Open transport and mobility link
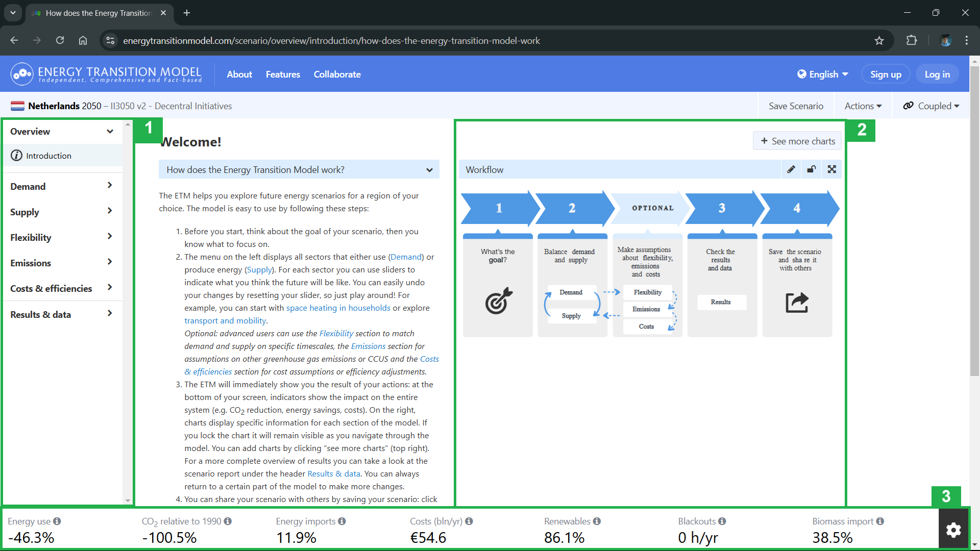This screenshot has height=551, width=980. point(225,320)
